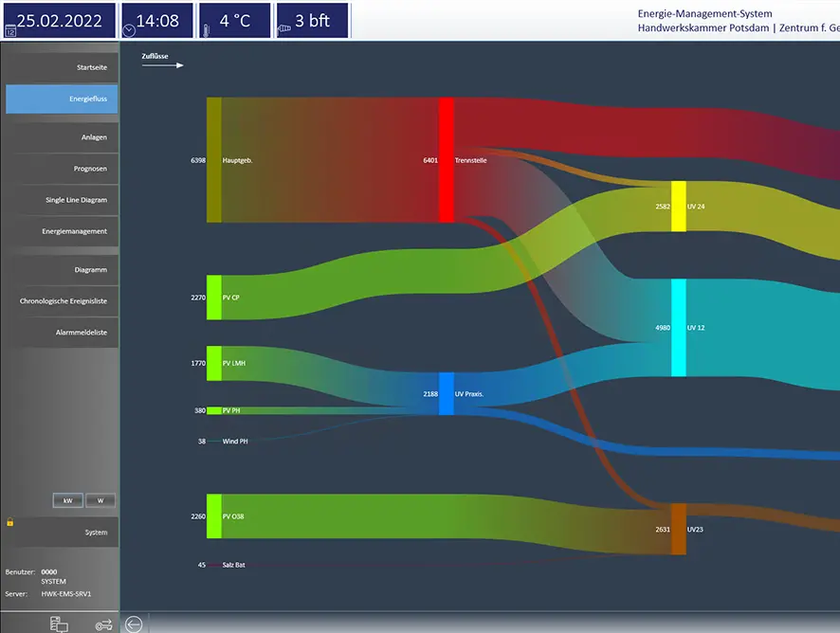
Task: Click the Wind PH label
Action: point(235,442)
